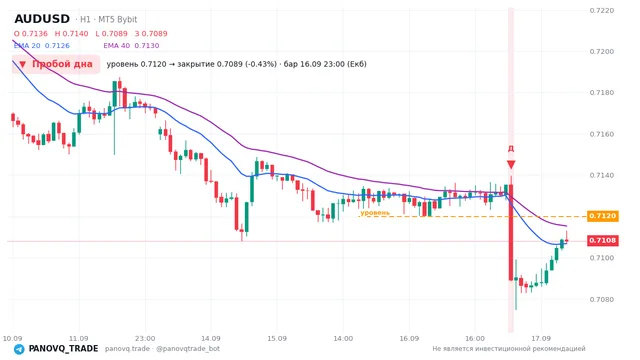Click the 15.09 date on time axis
Image resolution: width=640 pixels, height=360 pixels.
coord(277,338)
